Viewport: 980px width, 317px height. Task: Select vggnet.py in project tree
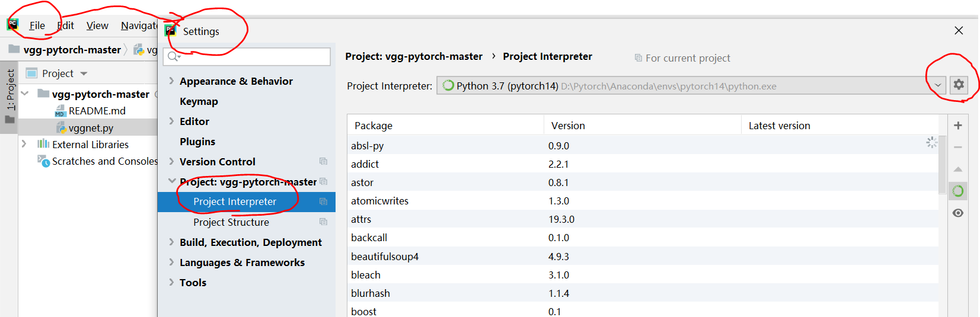pyautogui.click(x=91, y=128)
